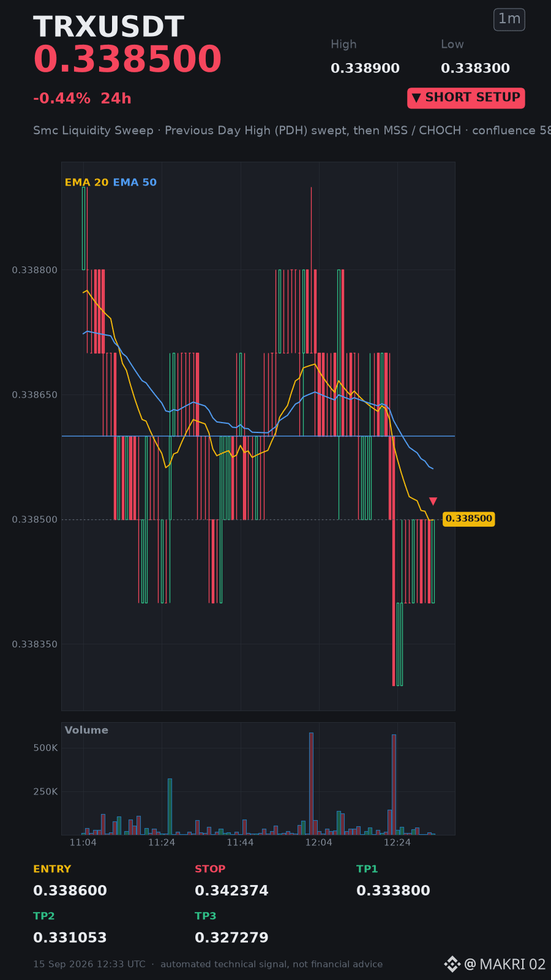Click the MAKRI 02 author handle
The width and height of the screenshot is (551, 980).
coord(505,965)
